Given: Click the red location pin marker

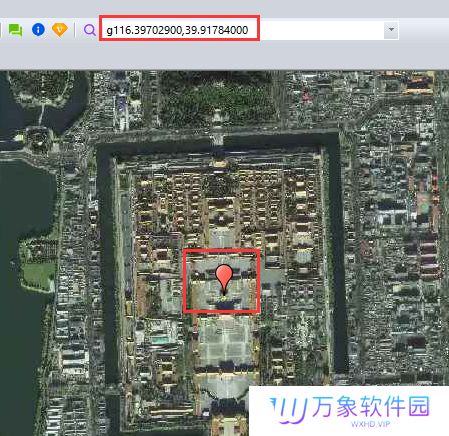Looking at the screenshot, I should 224,280.
